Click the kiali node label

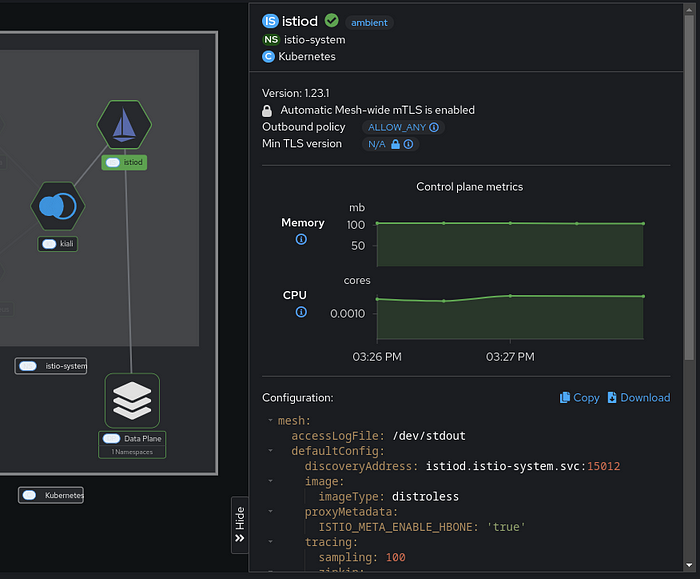click(x=58, y=244)
